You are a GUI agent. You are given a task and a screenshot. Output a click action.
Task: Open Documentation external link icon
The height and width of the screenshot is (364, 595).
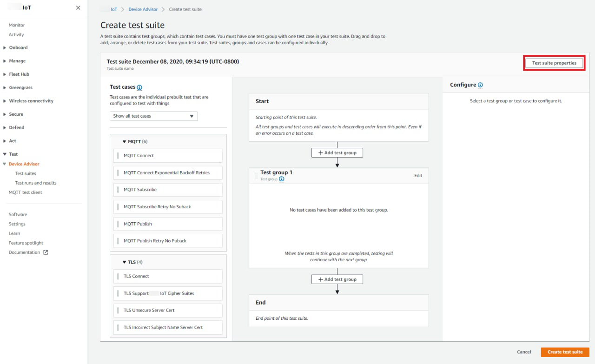coord(46,252)
